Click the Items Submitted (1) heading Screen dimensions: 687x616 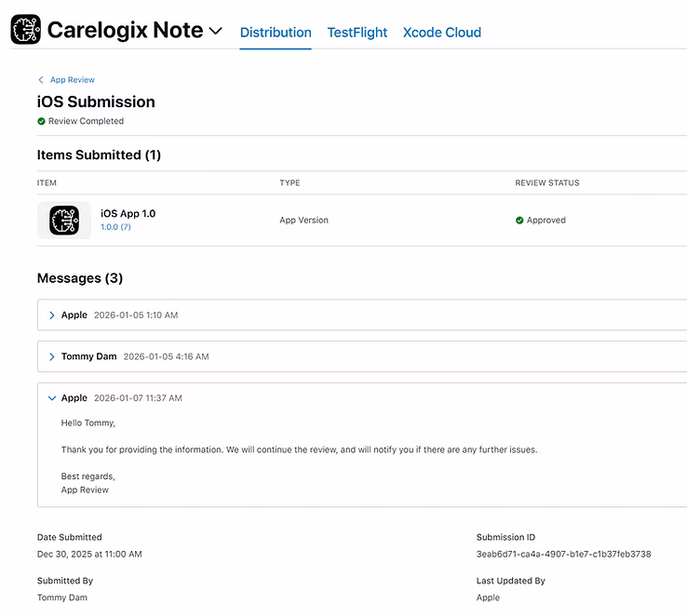click(99, 155)
